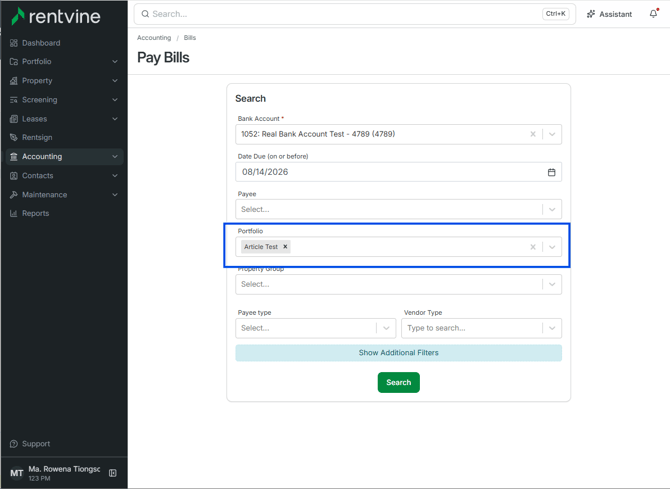Click the Pay Bills heading
Screen dimensions: 670x489
coord(163,58)
